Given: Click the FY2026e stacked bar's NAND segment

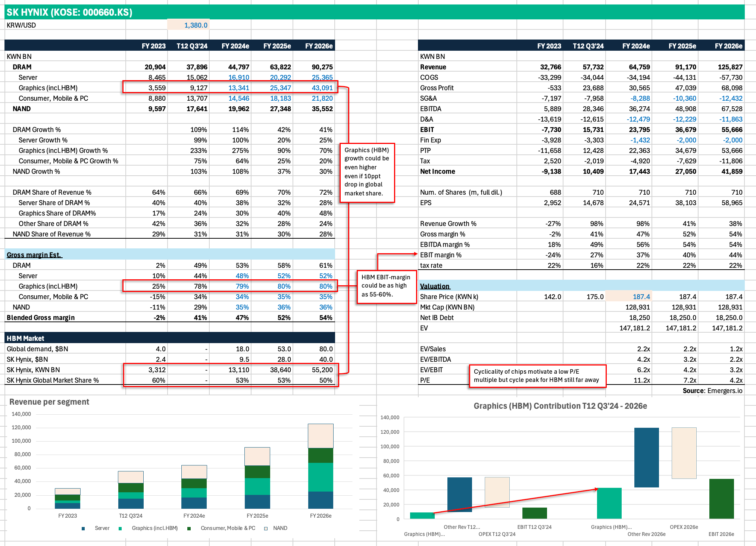Looking at the screenshot, I should [x=321, y=436].
